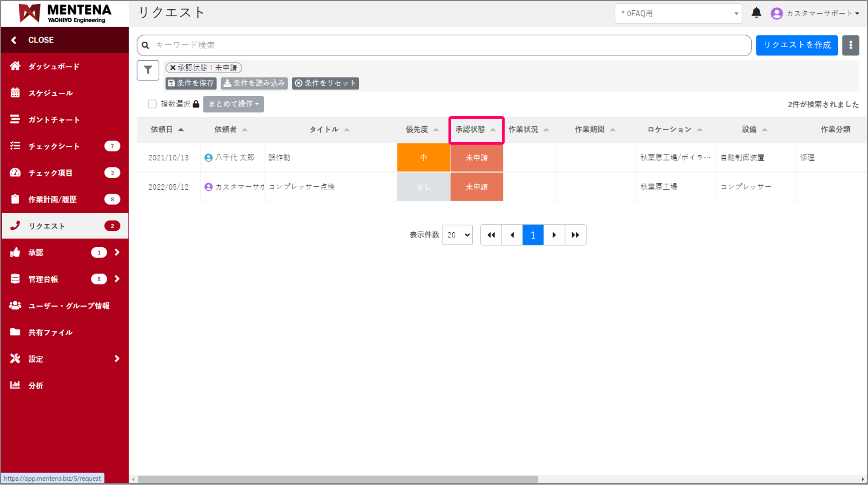Go to the last page with double-arrow
Viewport: 868px width, 485px height.
(x=575, y=235)
